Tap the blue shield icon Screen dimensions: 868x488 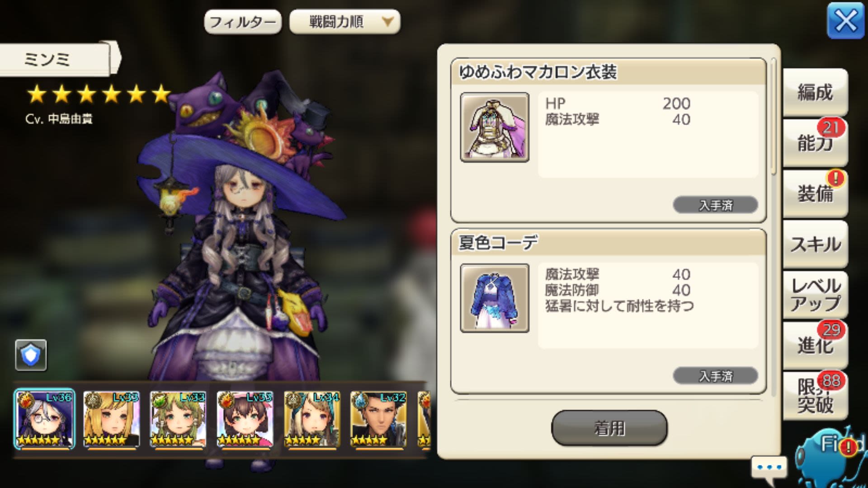(31, 355)
